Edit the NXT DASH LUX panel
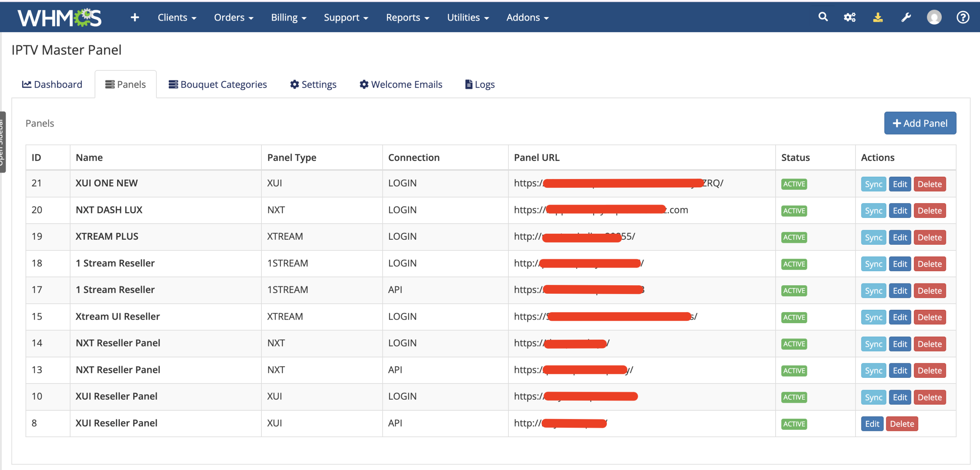The height and width of the screenshot is (470, 980). click(900, 211)
